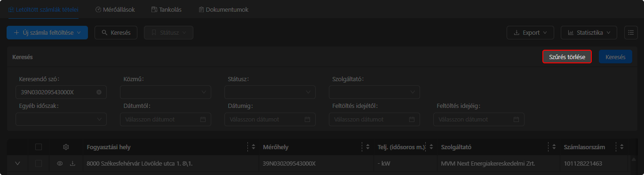Click the Keresés toolbar button with magnifier
The height and width of the screenshot is (175, 644).
[x=116, y=33]
